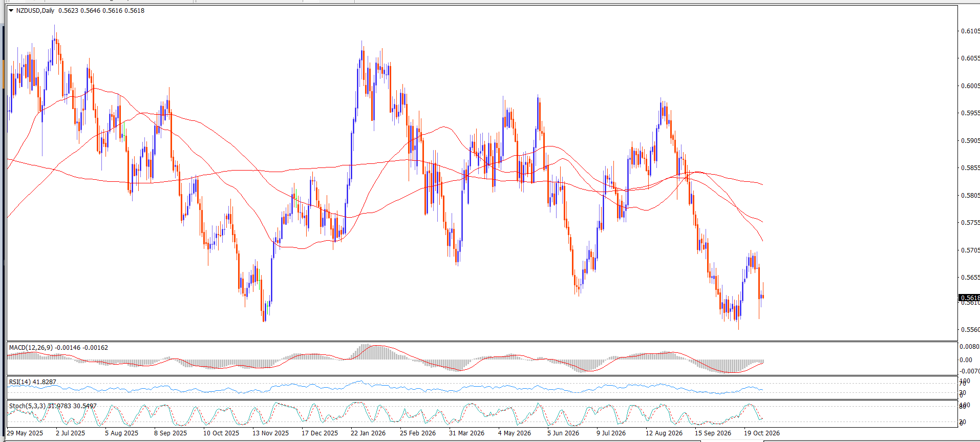Click the 0.6005 price axis label
The width and height of the screenshot is (980, 442).
pos(971,86)
